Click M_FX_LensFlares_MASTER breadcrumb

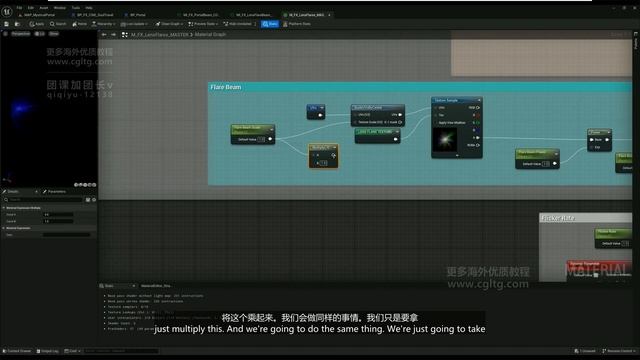[x=160, y=35]
